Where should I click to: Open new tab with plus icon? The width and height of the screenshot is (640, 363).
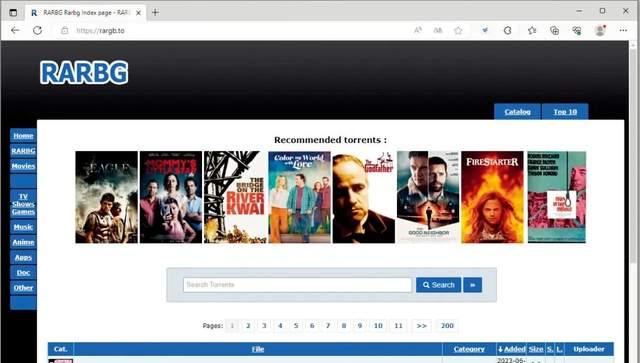[x=155, y=12]
